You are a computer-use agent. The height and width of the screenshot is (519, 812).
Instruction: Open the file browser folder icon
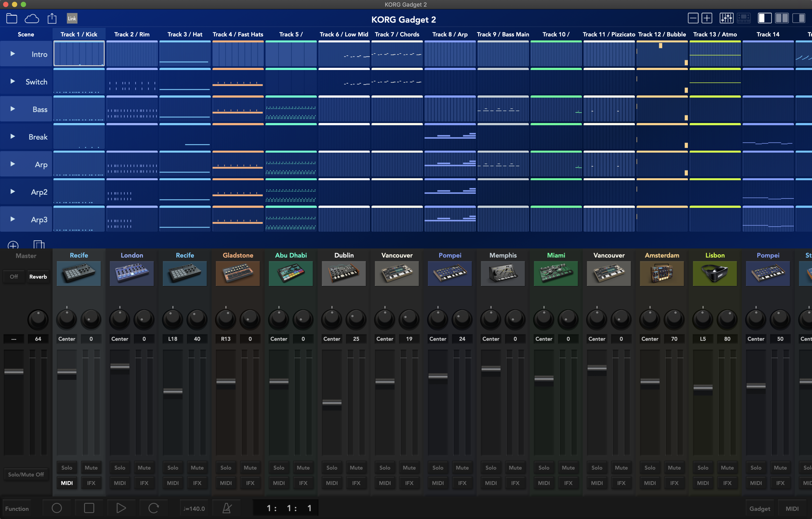pos(12,18)
